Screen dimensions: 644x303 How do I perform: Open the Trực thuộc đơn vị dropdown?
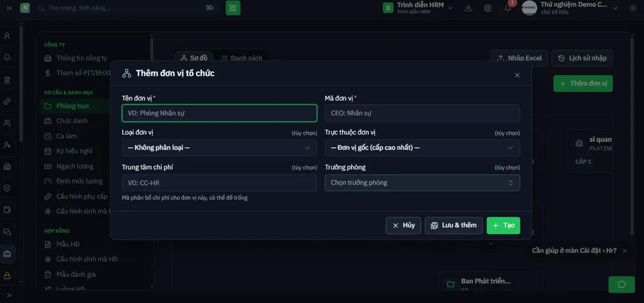(x=422, y=148)
